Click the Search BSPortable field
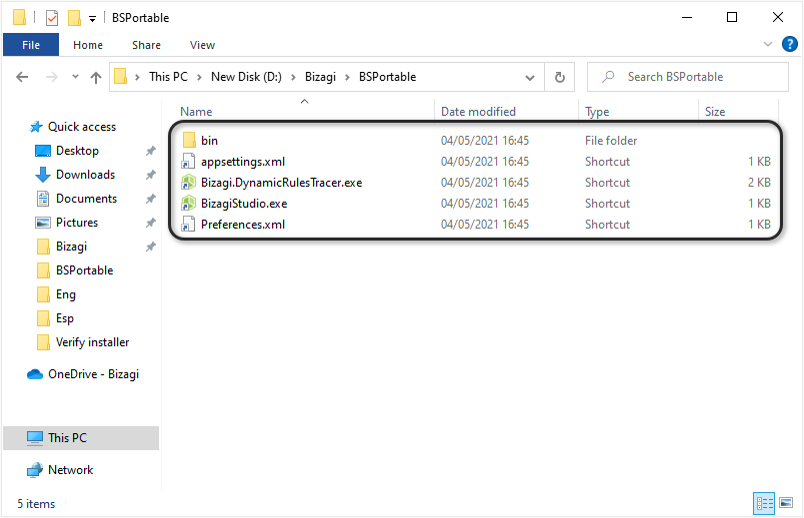 click(x=688, y=77)
